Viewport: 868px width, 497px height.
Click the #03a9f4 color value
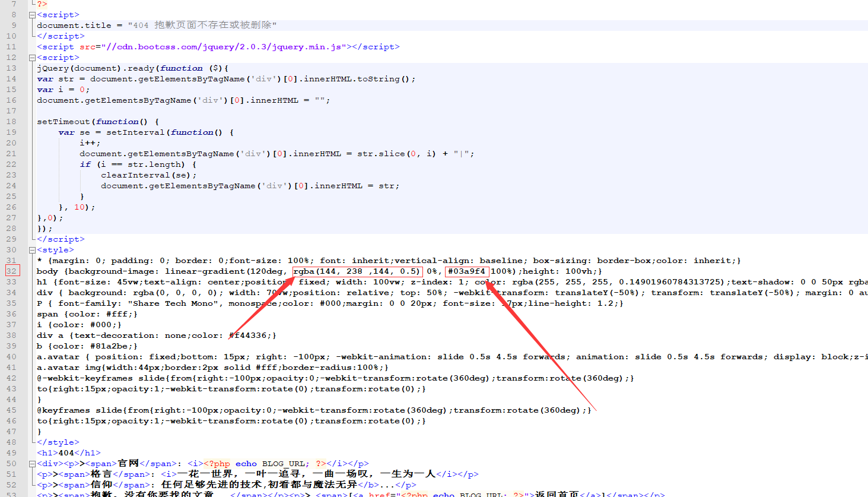click(466, 271)
